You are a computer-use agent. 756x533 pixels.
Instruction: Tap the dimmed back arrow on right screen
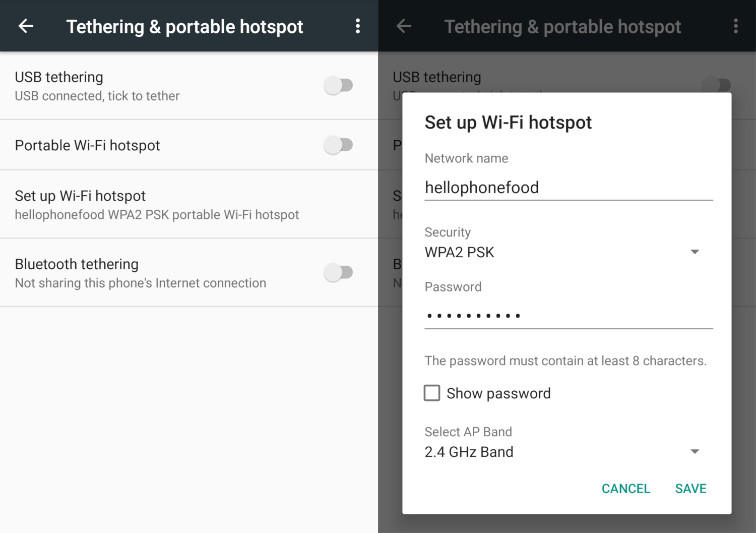[404, 26]
